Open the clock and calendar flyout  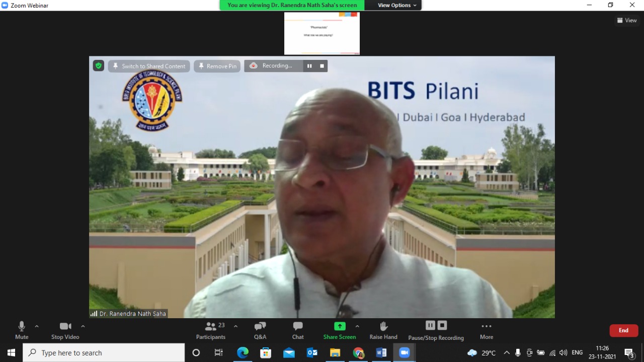pos(602,353)
